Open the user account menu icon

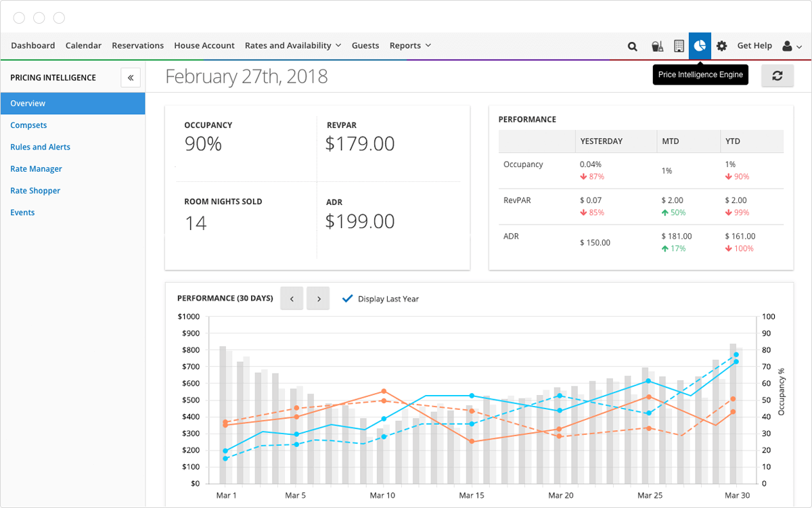(x=792, y=46)
